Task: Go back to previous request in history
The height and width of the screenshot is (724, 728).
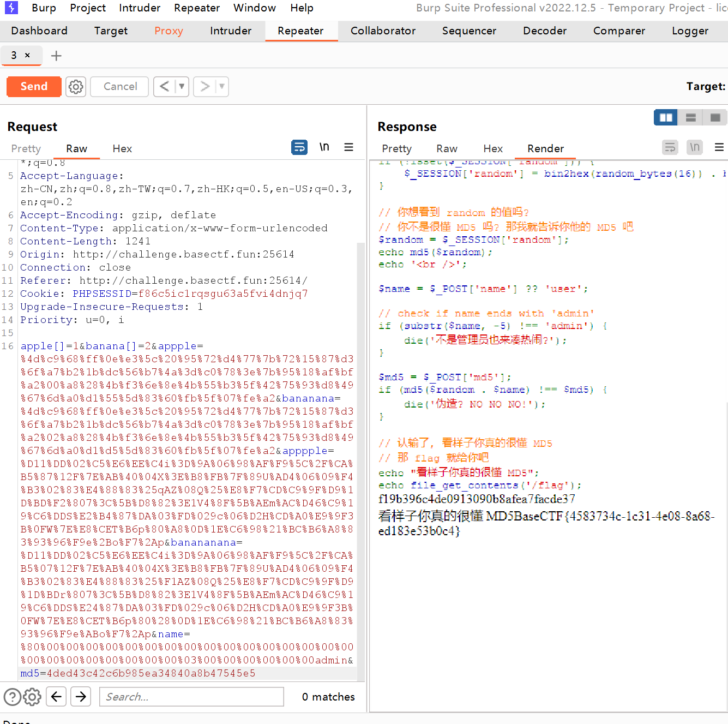Action: 164,86
